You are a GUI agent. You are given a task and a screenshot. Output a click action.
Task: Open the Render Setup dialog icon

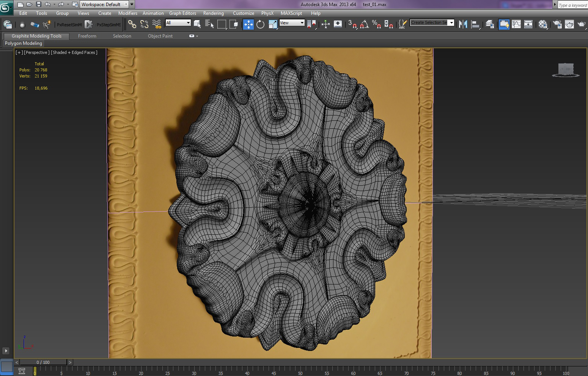pyautogui.click(x=557, y=24)
